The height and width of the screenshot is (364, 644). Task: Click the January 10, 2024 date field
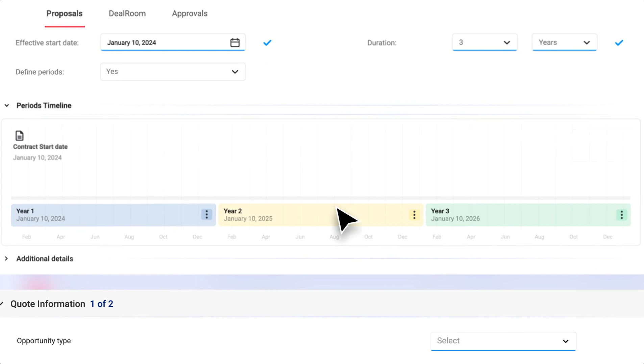tap(159, 42)
